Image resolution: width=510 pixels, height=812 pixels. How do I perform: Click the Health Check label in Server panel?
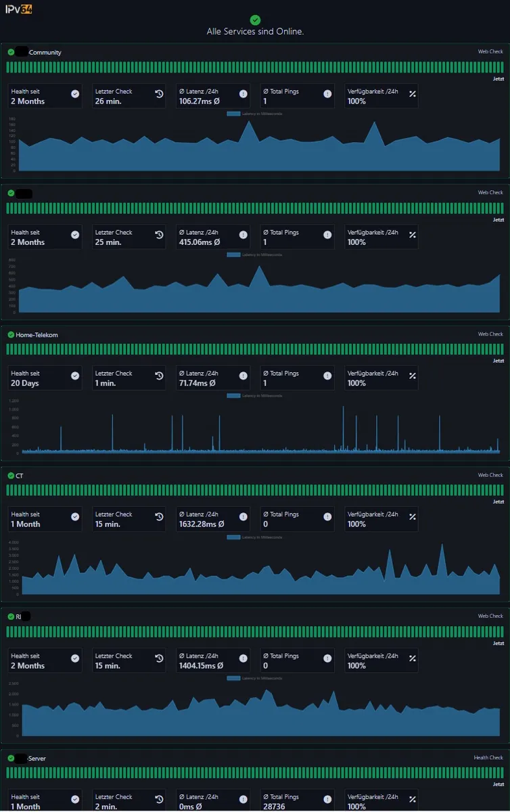(488, 758)
